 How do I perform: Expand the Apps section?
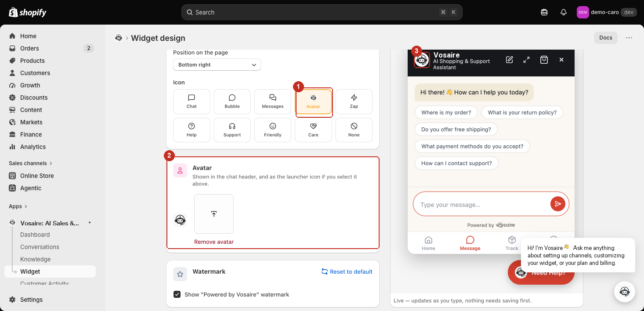tap(18, 206)
